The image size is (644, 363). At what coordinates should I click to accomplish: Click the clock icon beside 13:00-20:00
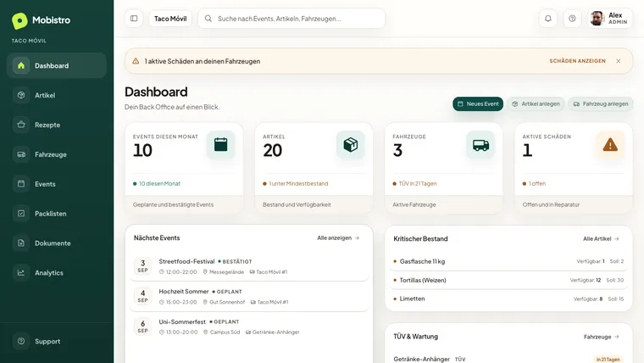pyautogui.click(x=161, y=332)
